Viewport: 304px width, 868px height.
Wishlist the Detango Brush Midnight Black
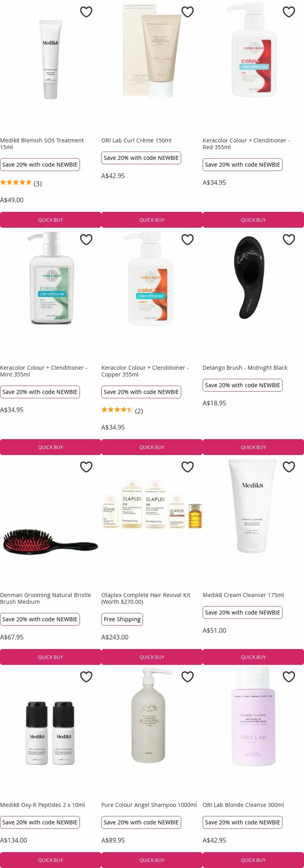coord(289,239)
